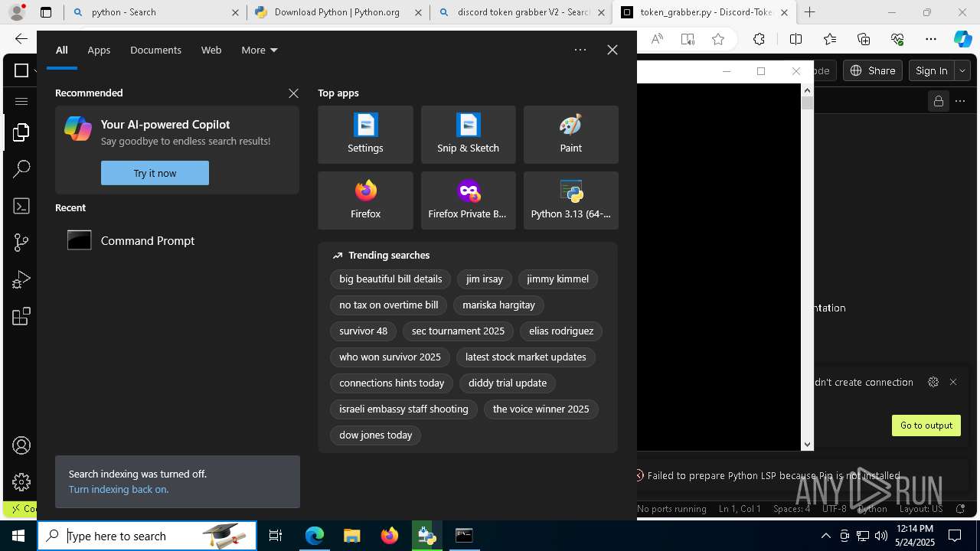This screenshot has height=551, width=980.
Task: Click the taskbar search input field
Action: coord(147,536)
